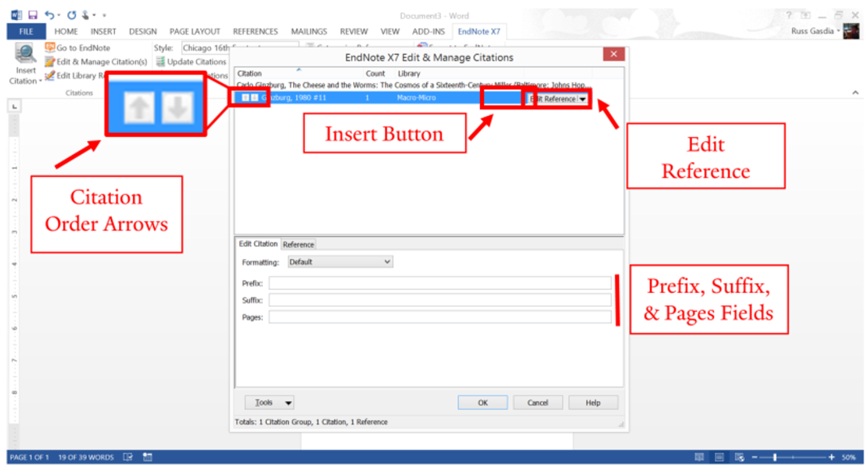
Task: Click the Word application icon in title bar
Action: (x=16, y=15)
